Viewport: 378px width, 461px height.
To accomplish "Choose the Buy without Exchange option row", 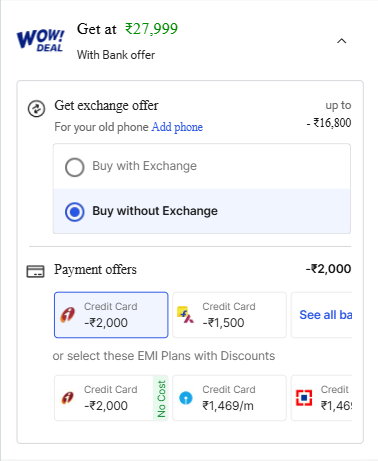I will tap(202, 211).
